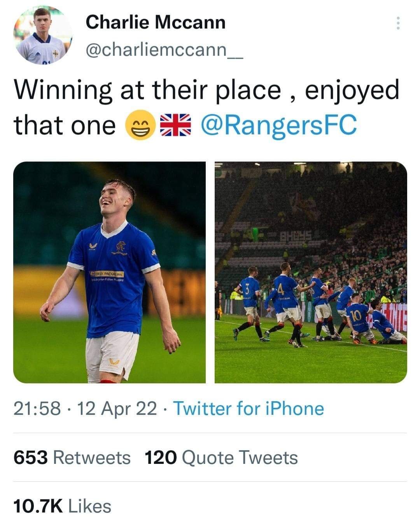Open the @RangersFC mention link
Image resolution: width=420 pixels, height=530 pixels.
point(278,125)
